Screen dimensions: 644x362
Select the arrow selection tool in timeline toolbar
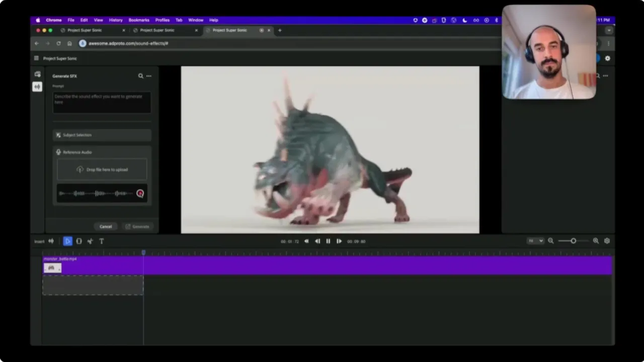click(67, 241)
